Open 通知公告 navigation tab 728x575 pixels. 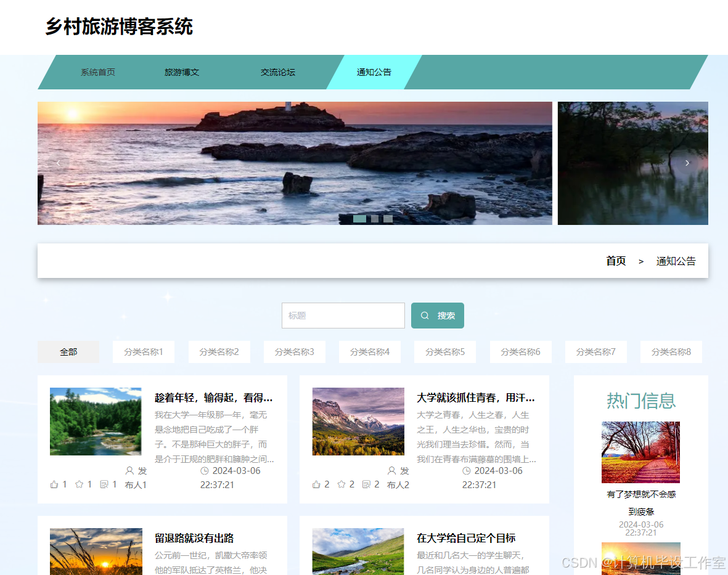point(374,72)
